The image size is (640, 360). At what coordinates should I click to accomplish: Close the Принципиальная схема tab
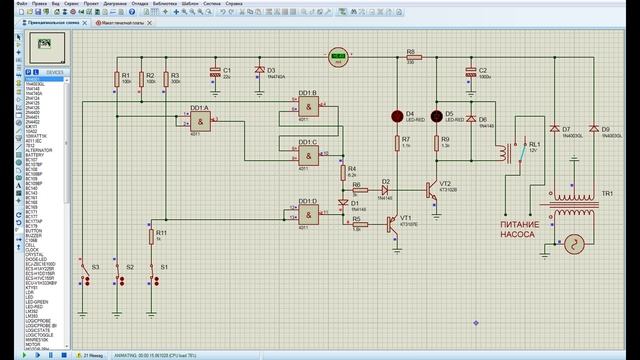[85, 23]
